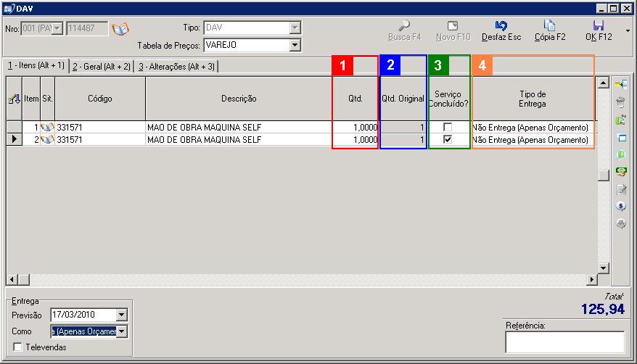Click the Código column header
The width and height of the screenshot is (637, 364).
[100, 99]
